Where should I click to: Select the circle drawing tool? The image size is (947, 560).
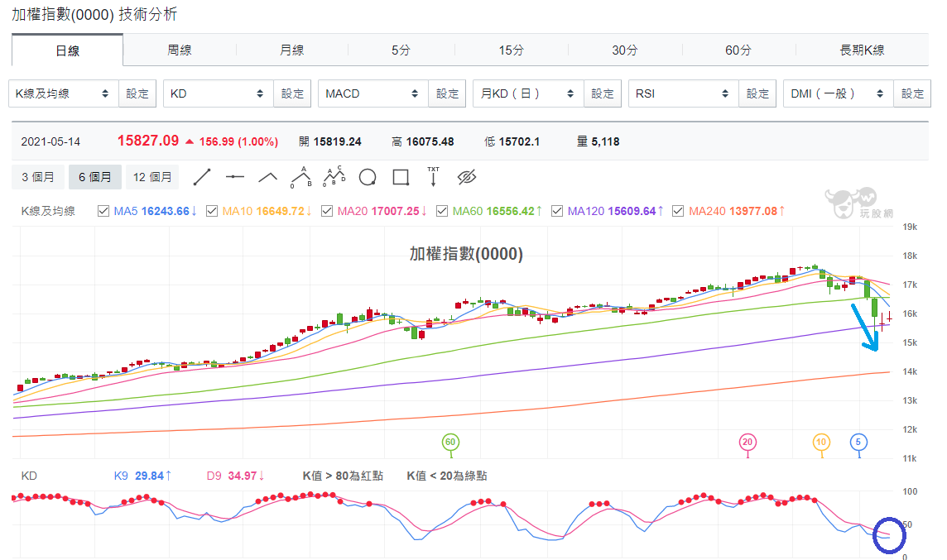click(x=368, y=177)
